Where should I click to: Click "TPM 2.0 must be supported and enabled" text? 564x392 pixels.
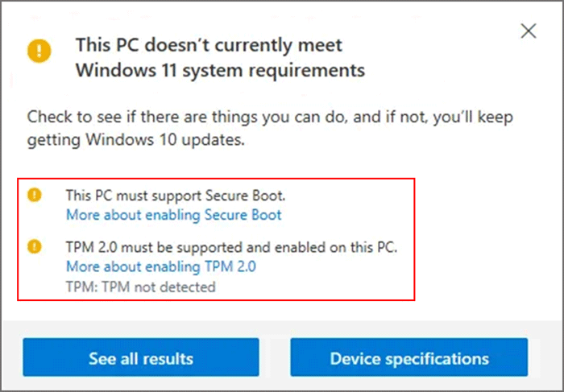[230, 246]
